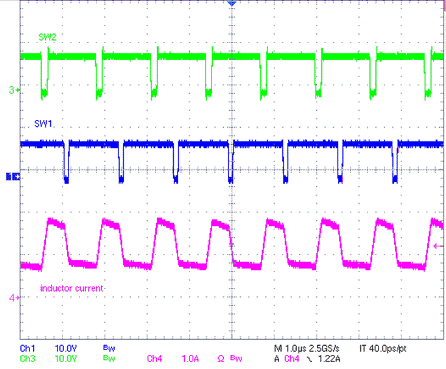Click the trigger falling-edge slope icon
This screenshot has height=369, width=446.
309,359
